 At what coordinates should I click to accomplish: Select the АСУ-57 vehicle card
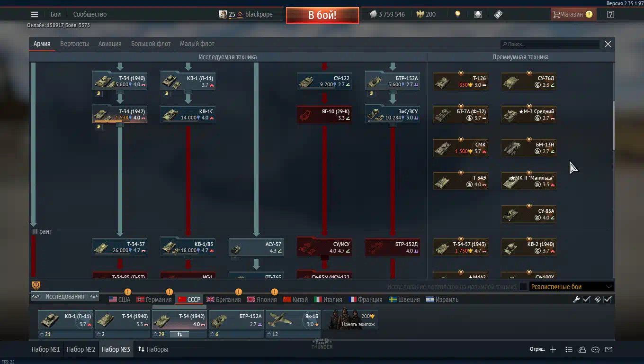click(256, 247)
